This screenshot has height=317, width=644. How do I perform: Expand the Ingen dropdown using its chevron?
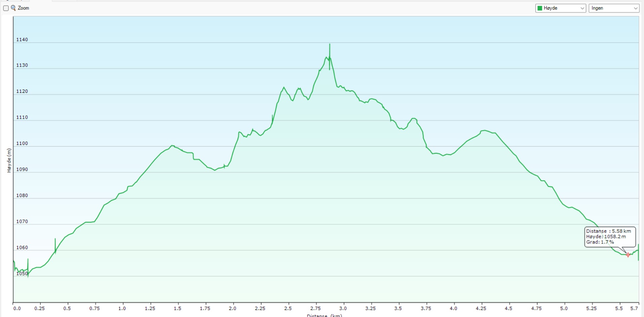click(x=635, y=8)
